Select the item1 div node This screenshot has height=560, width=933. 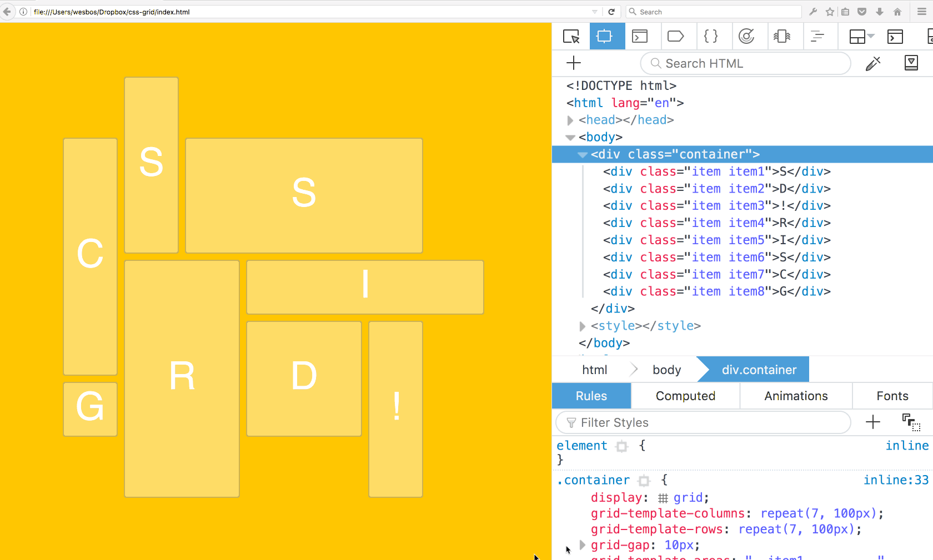point(717,171)
